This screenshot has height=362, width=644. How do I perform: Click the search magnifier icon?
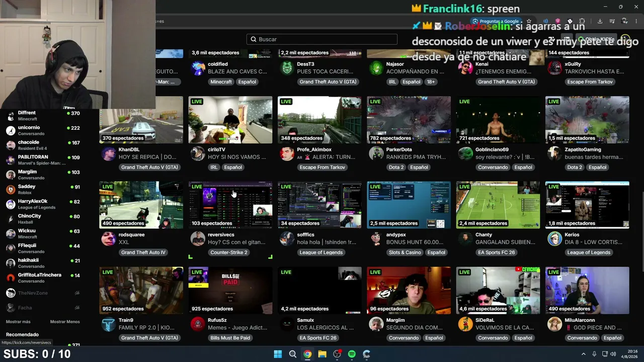coord(253,39)
